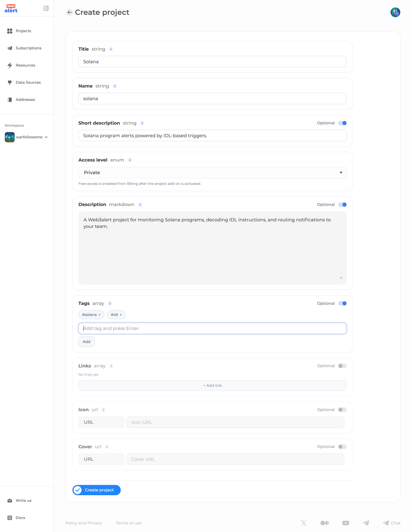This screenshot has height=532, width=412.
Task: Show info for the Title field
Action: click(111, 49)
